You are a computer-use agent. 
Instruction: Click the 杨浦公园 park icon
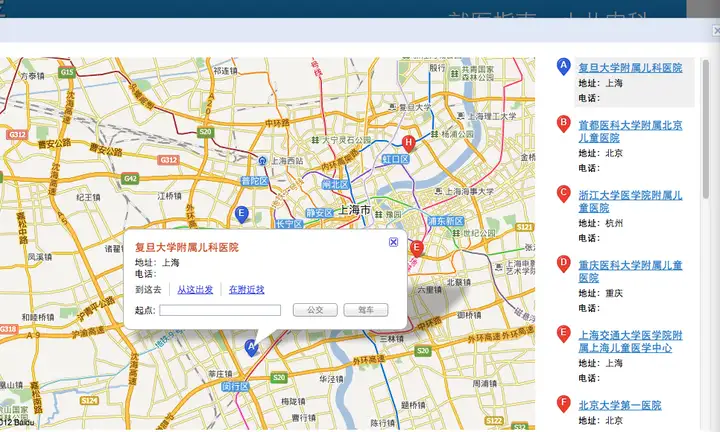(x=434, y=134)
